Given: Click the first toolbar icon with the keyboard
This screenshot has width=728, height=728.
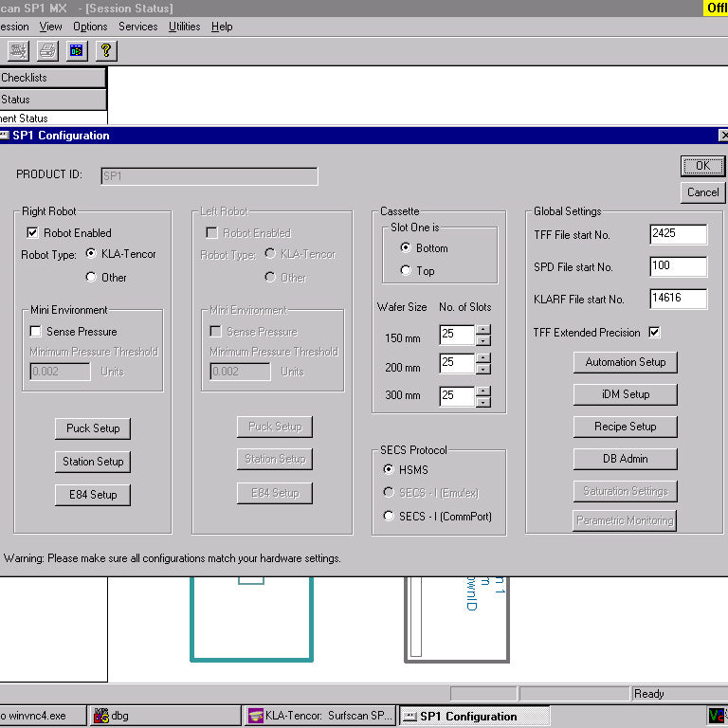Looking at the screenshot, I should coord(19,50).
